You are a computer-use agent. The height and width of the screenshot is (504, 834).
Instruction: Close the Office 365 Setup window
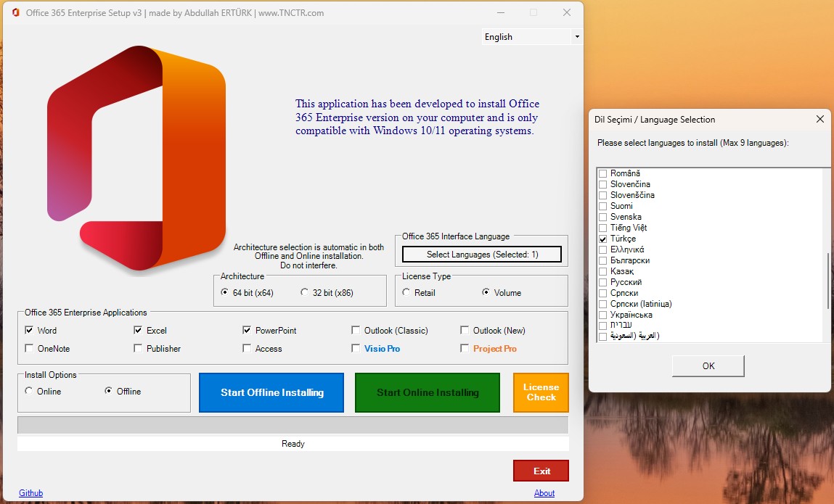point(567,13)
